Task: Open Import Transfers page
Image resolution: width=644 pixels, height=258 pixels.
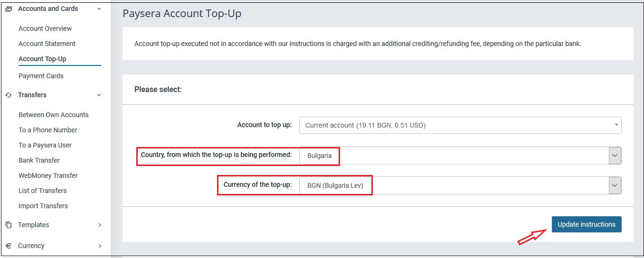Action: [x=43, y=206]
